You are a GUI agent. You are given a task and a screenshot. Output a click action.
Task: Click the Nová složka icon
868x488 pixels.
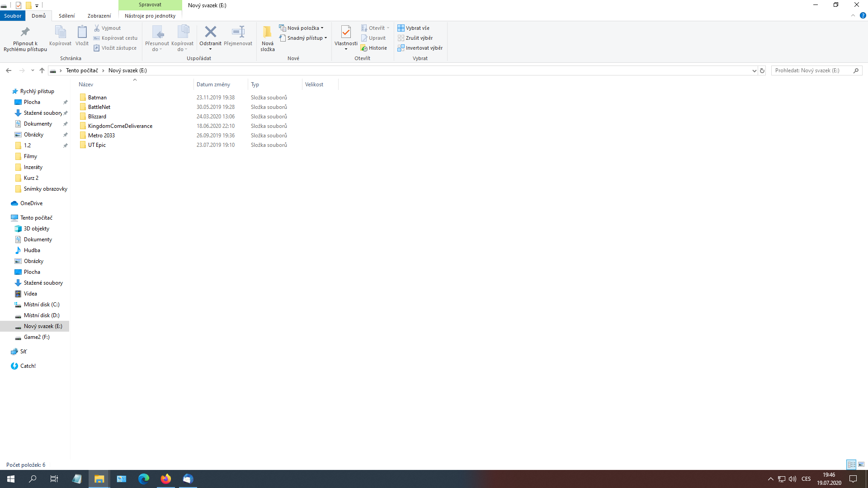pyautogui.click(x=267, y=32)
